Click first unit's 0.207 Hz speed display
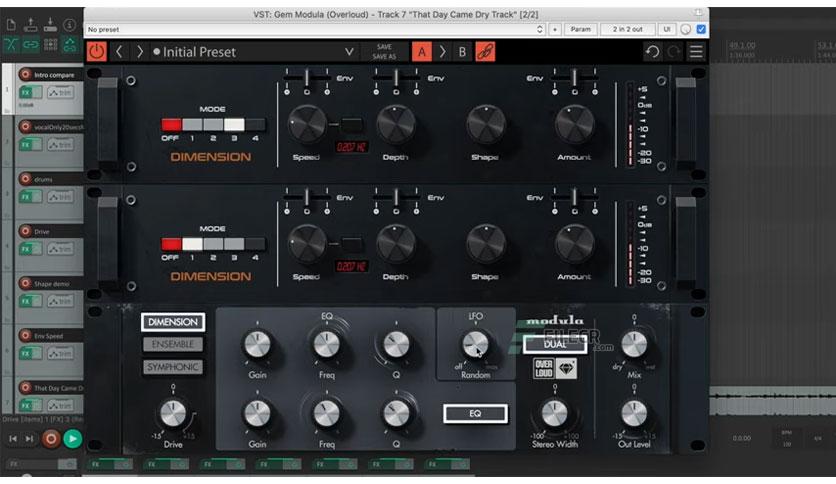The image size is (836, 484). click(351, 147)
